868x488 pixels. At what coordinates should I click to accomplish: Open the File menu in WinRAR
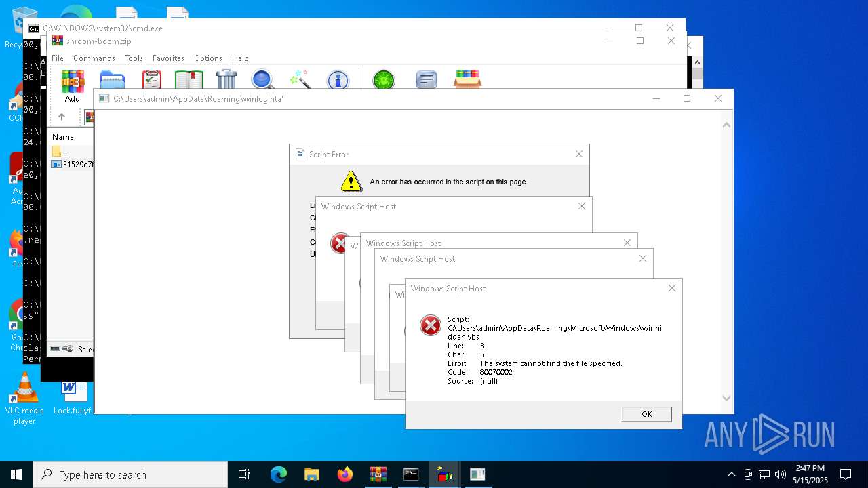58,58
